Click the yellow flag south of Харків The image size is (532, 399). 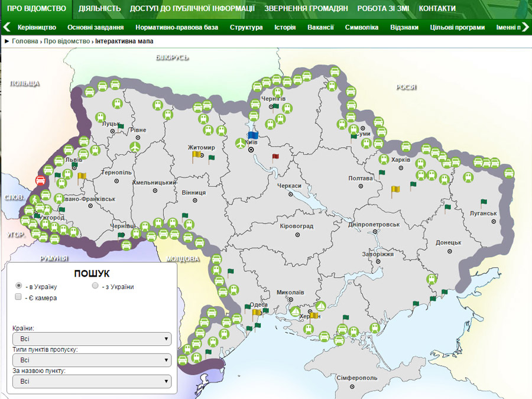coord(395,191)
